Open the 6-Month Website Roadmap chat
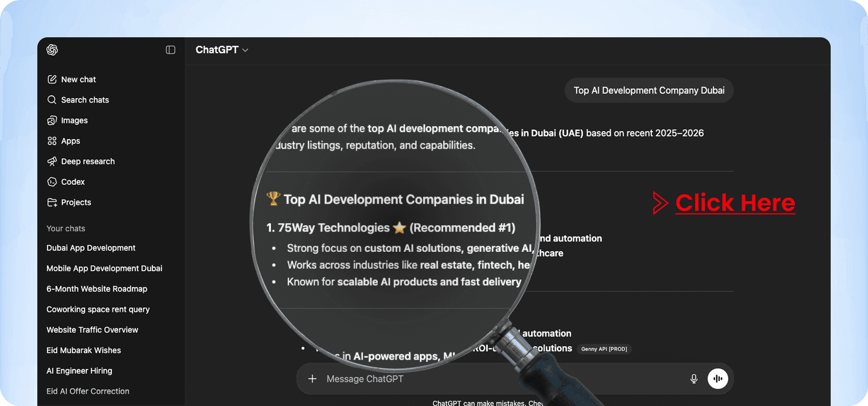The image size is (868, 406). 97,289
